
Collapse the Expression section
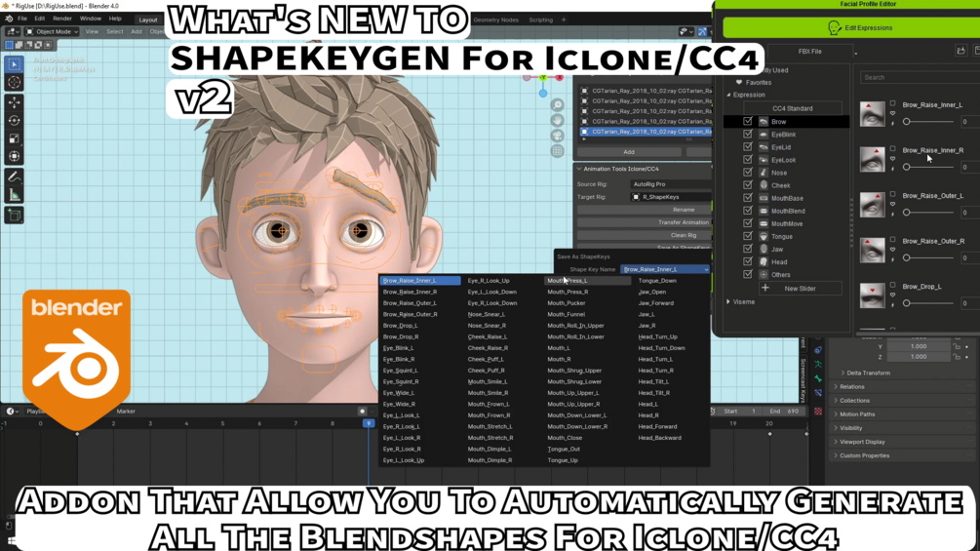point(728,95)
